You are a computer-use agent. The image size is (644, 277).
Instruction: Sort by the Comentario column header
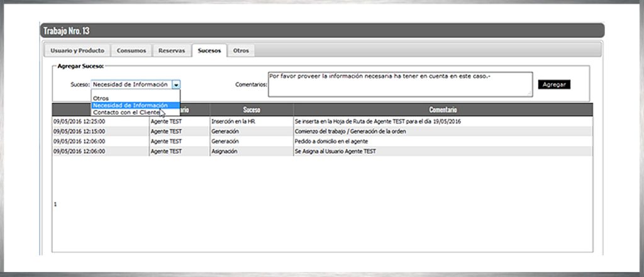pos(443,110)
